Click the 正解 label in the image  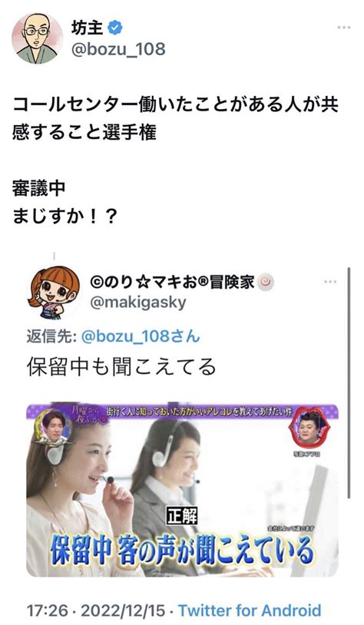[181, 517]
